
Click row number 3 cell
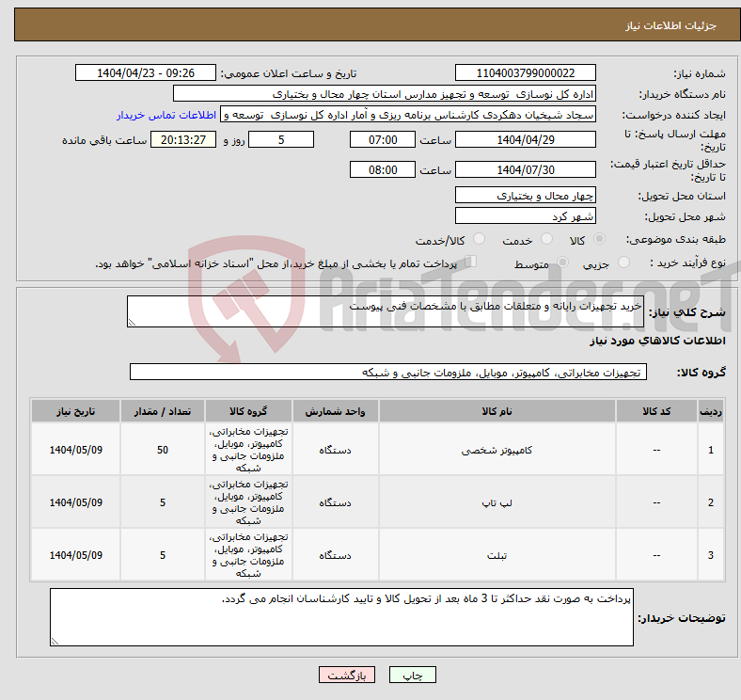click(711, 555)
